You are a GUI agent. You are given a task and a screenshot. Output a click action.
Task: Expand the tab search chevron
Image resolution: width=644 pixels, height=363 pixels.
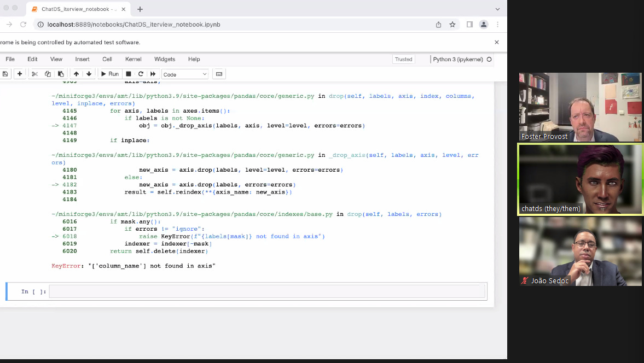click(497, 9)
